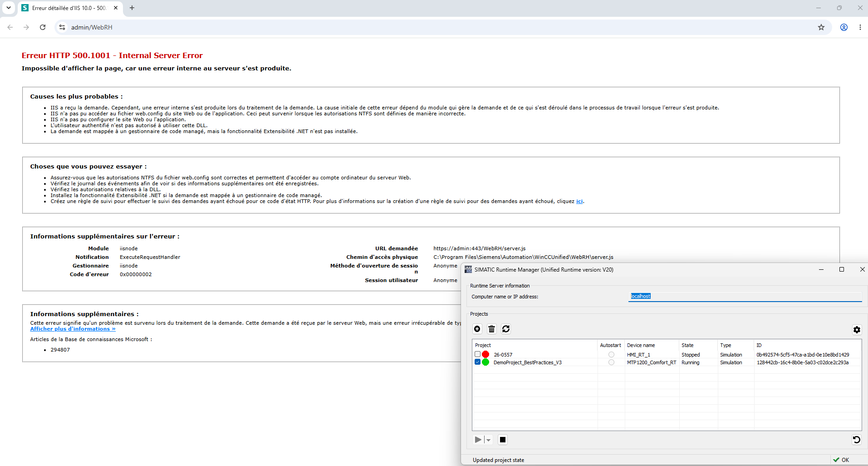
Task: Click the Running state cell
Action: click(x=691, y=362)
